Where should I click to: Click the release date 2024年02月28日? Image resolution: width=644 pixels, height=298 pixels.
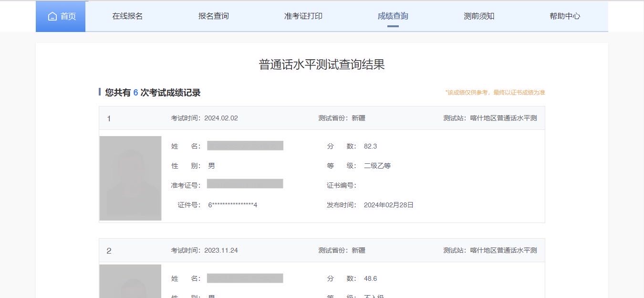pos(388,205)
